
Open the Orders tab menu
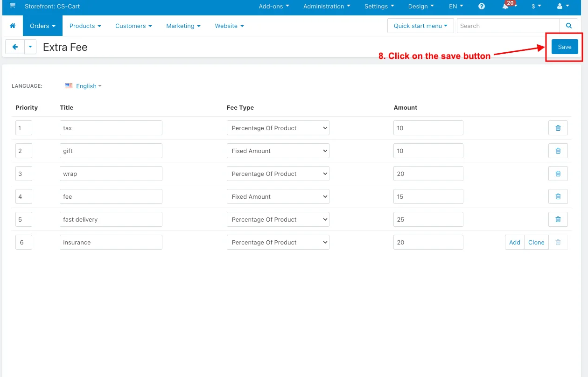coord(42,26)
